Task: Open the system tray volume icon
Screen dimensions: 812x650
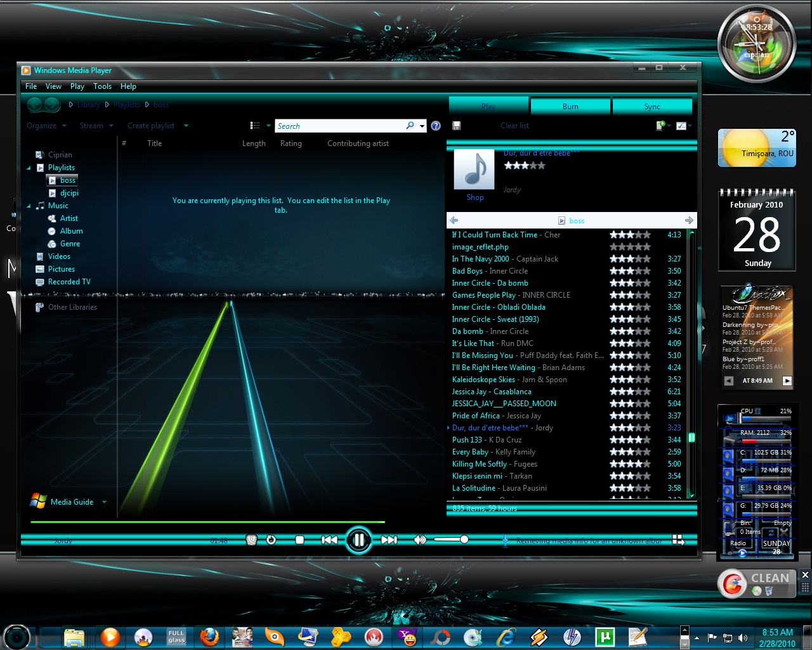Action: click(743, 637)
